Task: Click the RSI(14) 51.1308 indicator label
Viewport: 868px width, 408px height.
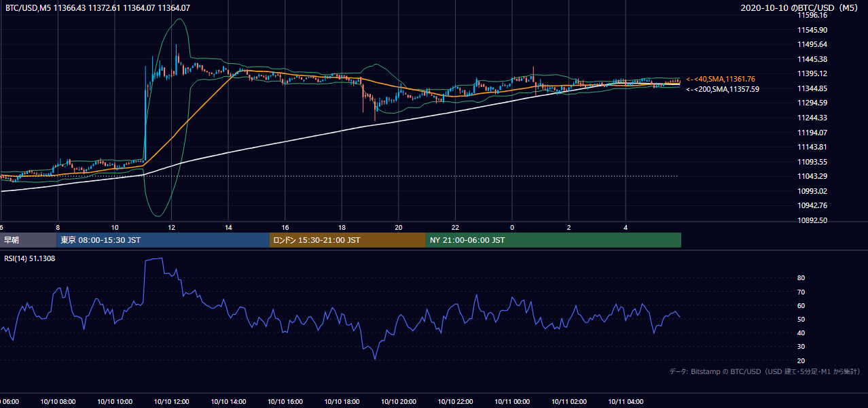Action: click(30, 258)
